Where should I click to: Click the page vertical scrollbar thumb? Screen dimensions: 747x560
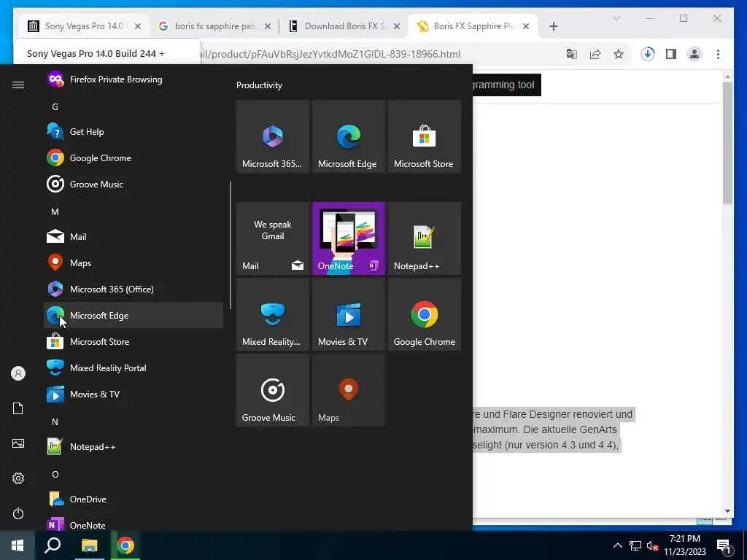coord(727,143)
